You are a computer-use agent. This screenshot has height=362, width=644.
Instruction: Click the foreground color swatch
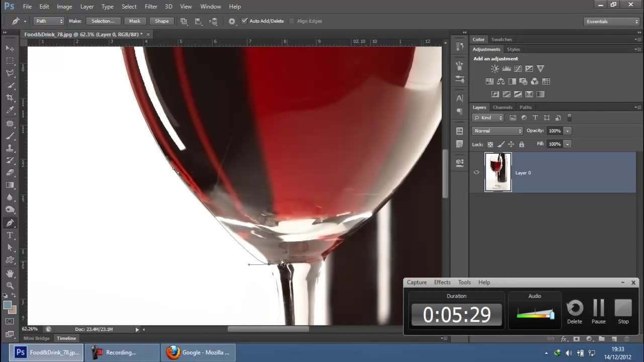click(x=7, y=305)
